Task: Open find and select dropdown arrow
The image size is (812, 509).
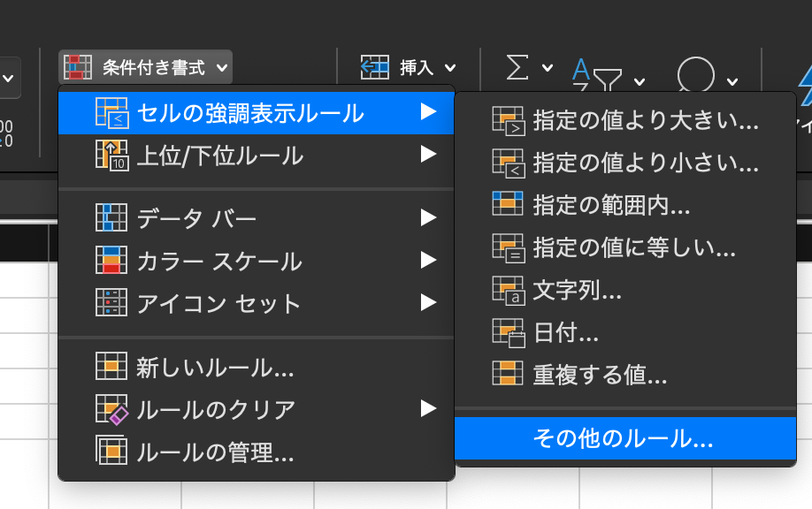Action: coord(732,81)
